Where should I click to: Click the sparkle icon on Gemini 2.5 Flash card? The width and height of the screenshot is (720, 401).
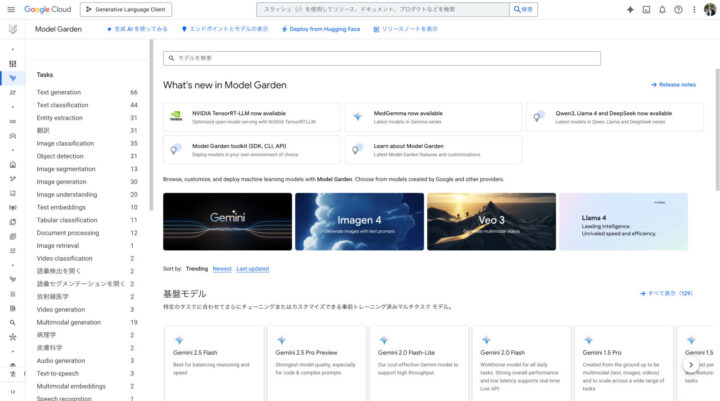pyautogui.click(x=179, y=340)
